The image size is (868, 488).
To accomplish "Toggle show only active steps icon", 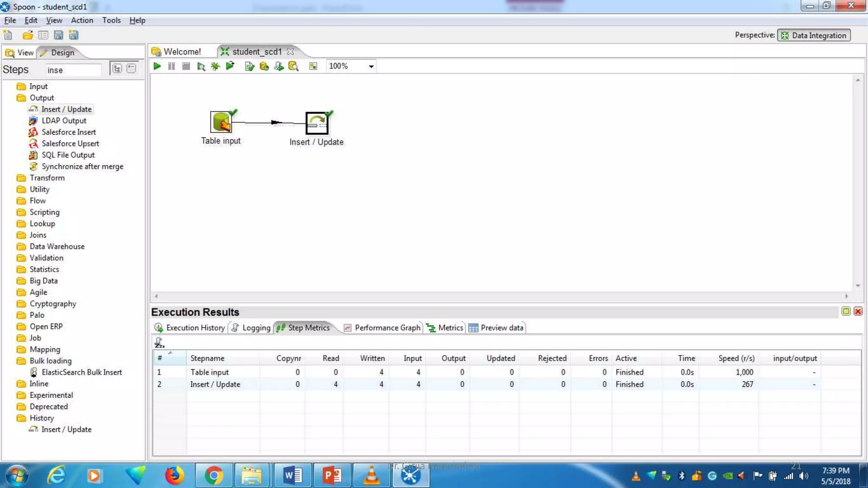I will [159, 342].
